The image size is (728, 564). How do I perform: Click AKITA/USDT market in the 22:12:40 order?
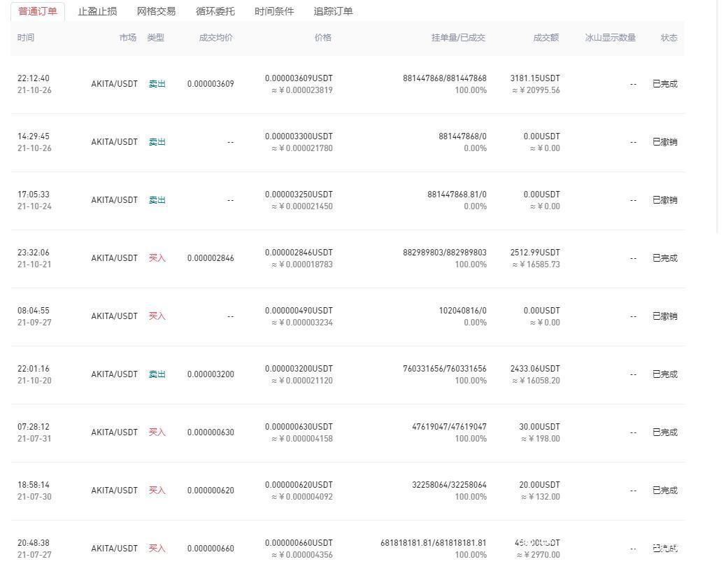tap(114, 84)
